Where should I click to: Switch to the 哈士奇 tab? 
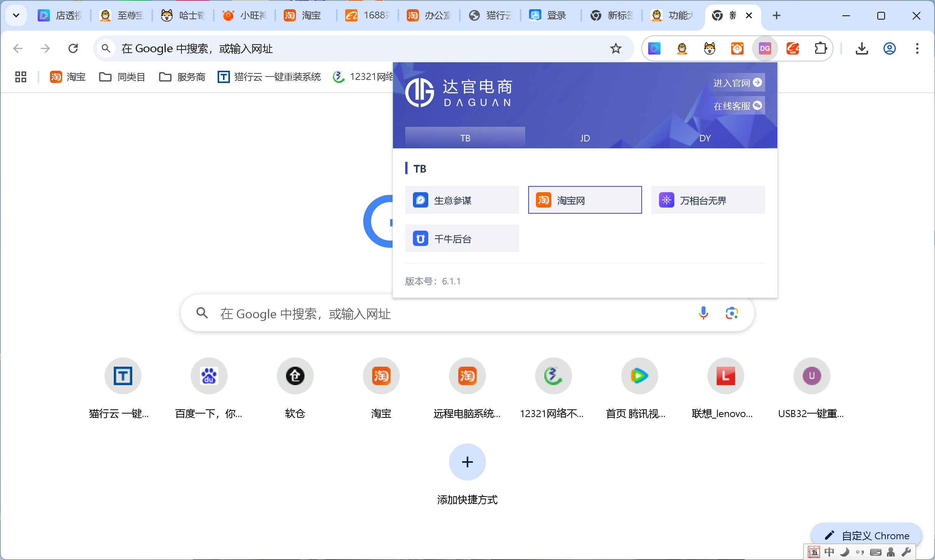[x=183, y=15]
